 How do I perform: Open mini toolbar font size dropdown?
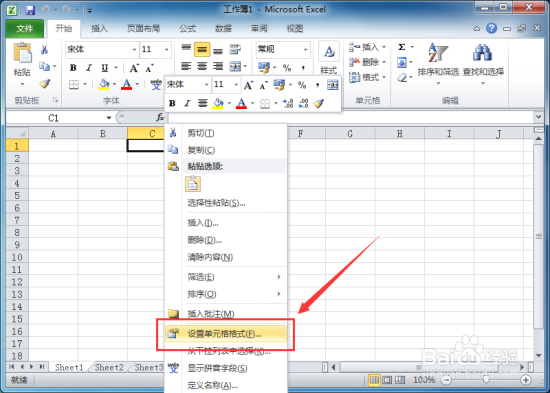click(x=236, y=85)
